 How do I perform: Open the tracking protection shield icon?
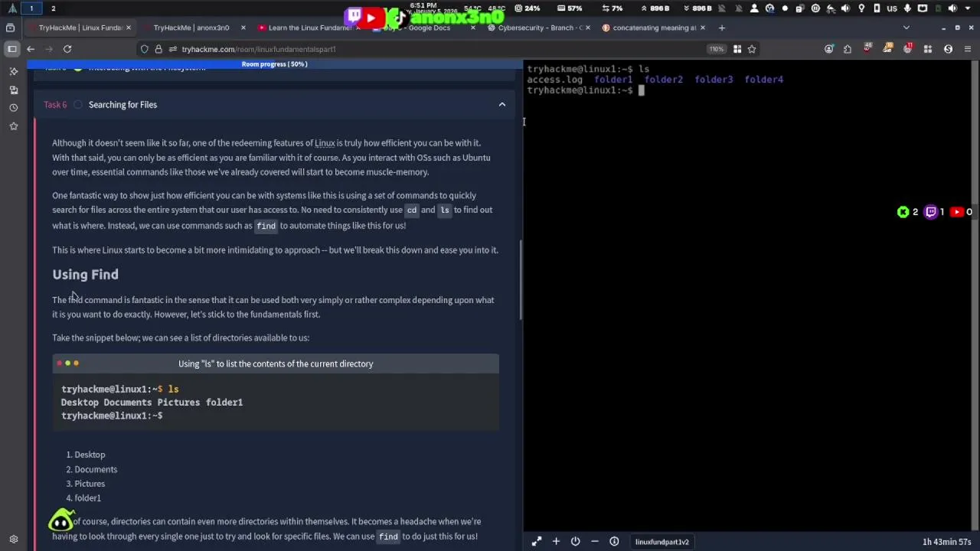(144, 49)
